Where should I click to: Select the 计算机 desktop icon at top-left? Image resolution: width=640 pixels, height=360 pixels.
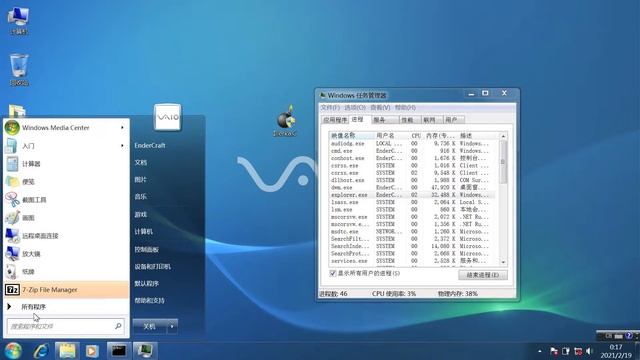pos(19,20)
